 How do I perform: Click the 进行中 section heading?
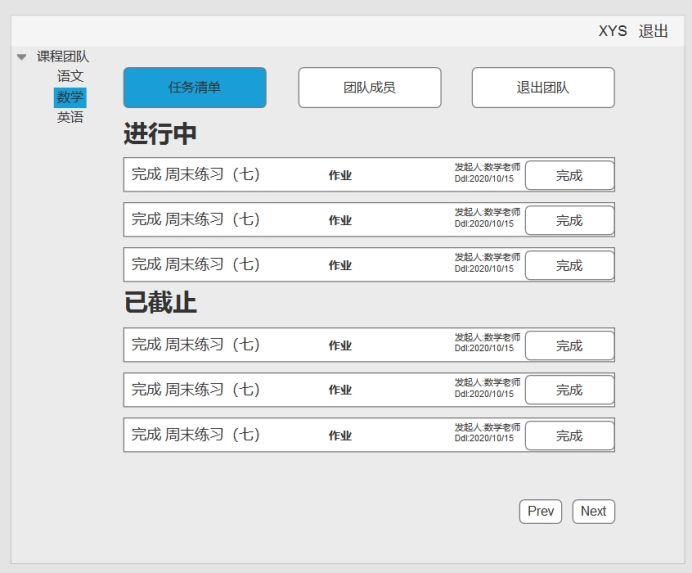160,134
